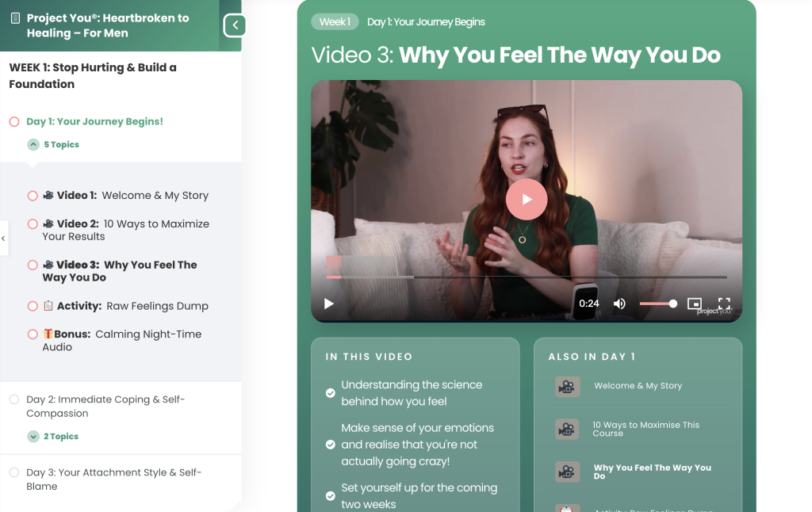Mute the video using speaker icon
Screen dimensions: 812x512
click(619, 304)
